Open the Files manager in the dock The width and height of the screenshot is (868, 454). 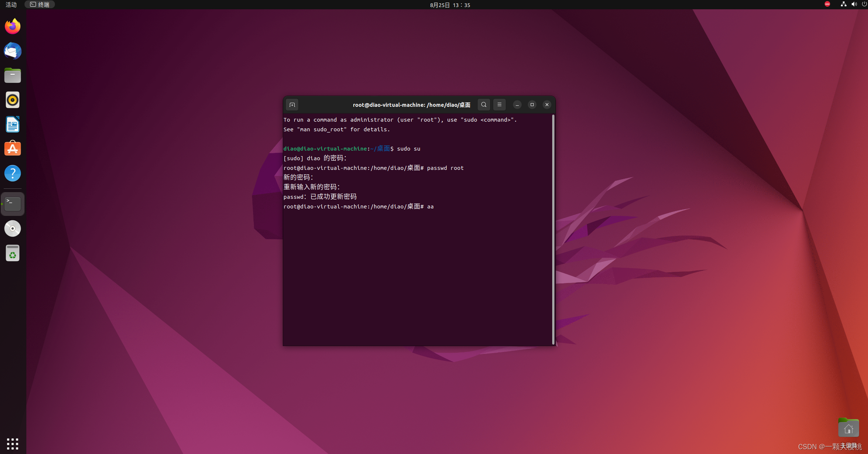point(13,75)
